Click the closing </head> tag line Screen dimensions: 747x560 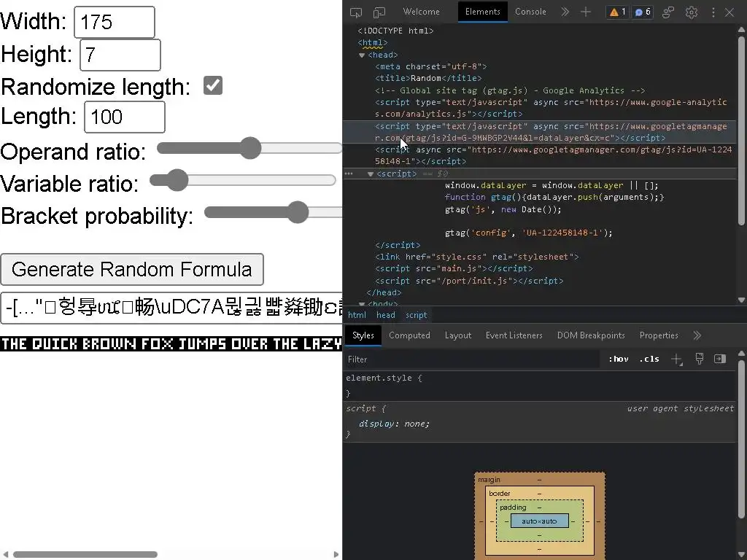384,292
